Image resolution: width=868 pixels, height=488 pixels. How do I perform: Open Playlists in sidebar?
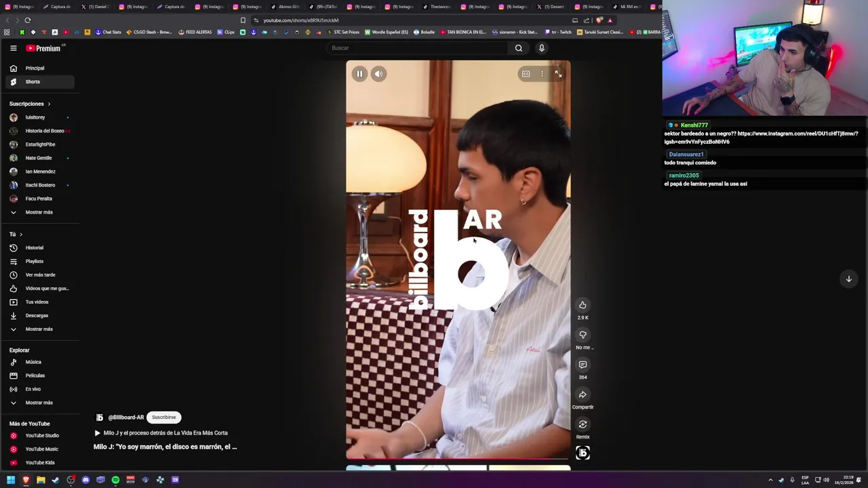(x=40, y=262)
